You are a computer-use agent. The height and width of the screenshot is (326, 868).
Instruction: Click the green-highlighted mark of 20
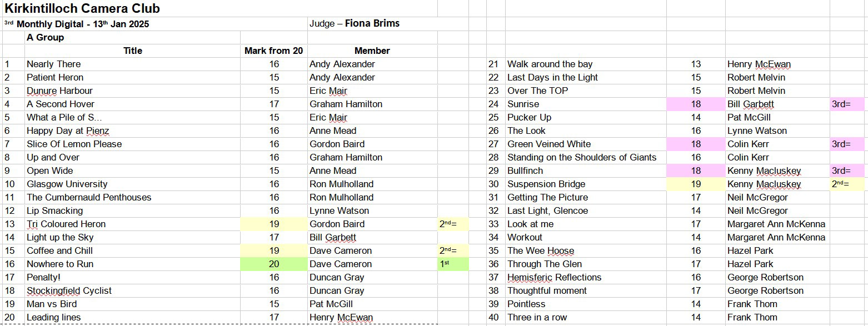click(274, 264)
